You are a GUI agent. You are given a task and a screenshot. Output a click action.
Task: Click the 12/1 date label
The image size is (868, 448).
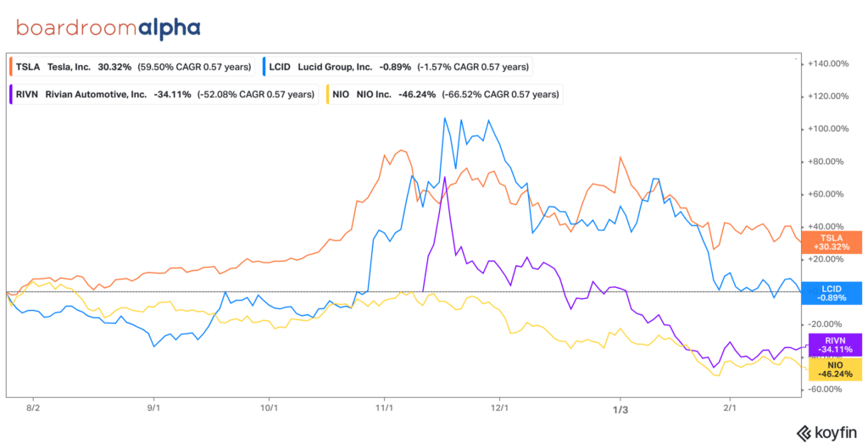pos(500,407)
